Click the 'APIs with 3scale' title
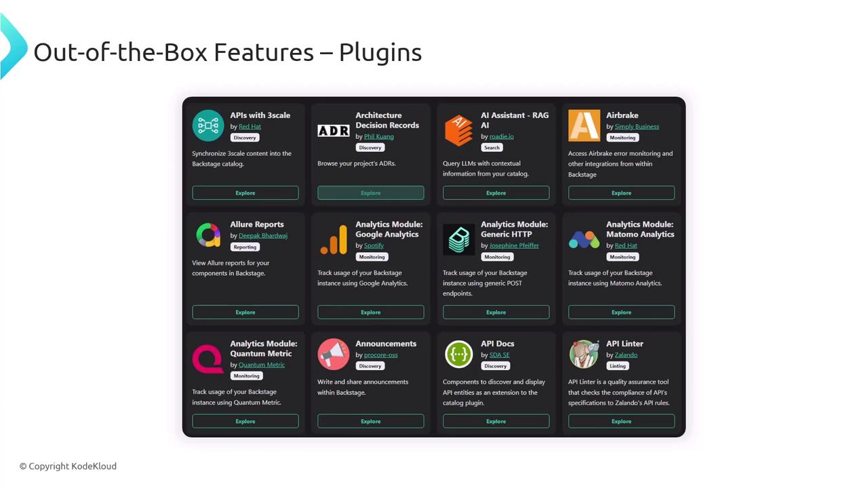868x488 pixels. (260, 115)
